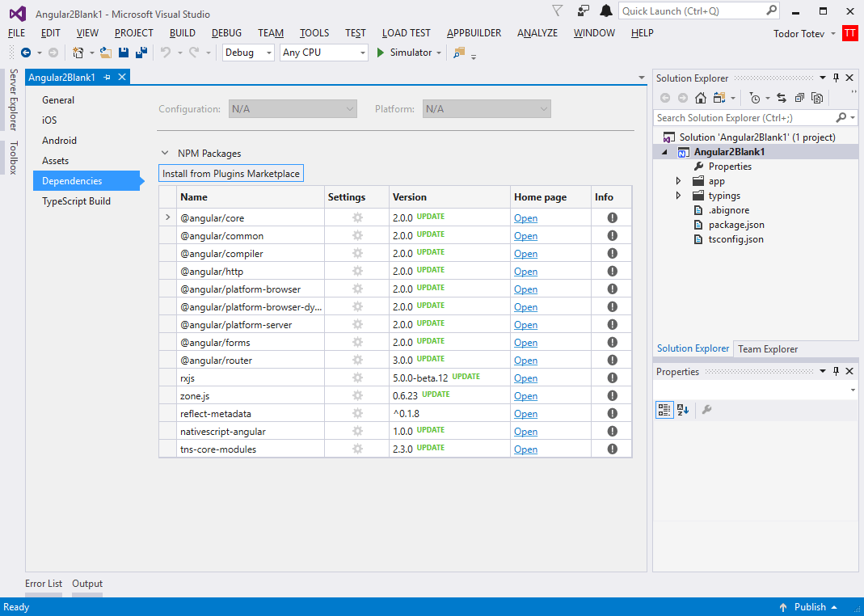
Task: Open the APPBUILDER menu
Action: point(474,33)
